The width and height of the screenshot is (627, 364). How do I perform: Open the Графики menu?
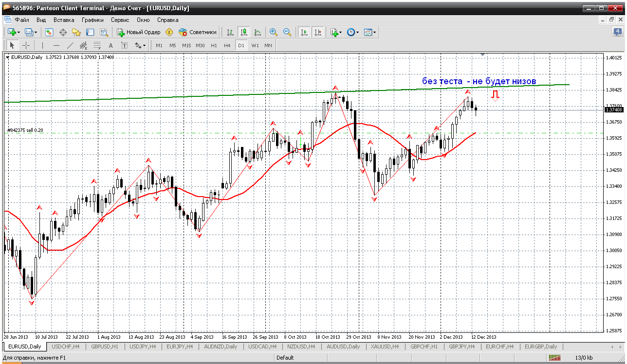pyautogui.click(x=92, y=20)
